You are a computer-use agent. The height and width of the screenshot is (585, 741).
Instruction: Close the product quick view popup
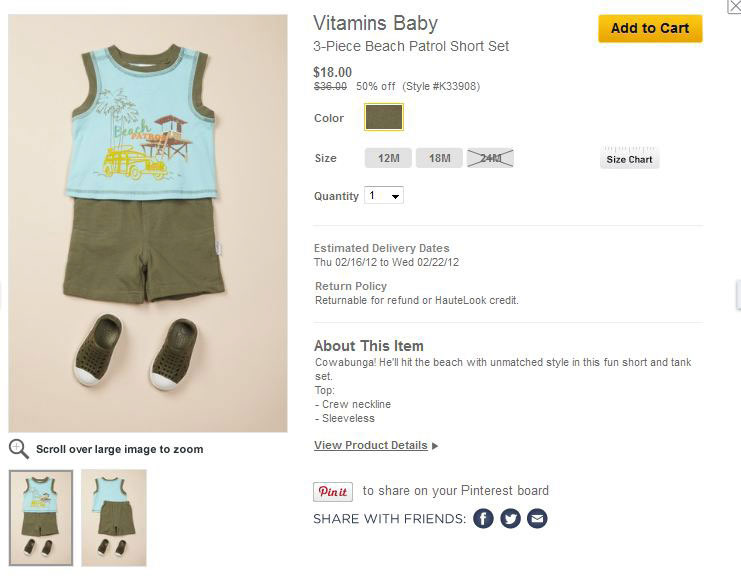(x=733, y=7)
